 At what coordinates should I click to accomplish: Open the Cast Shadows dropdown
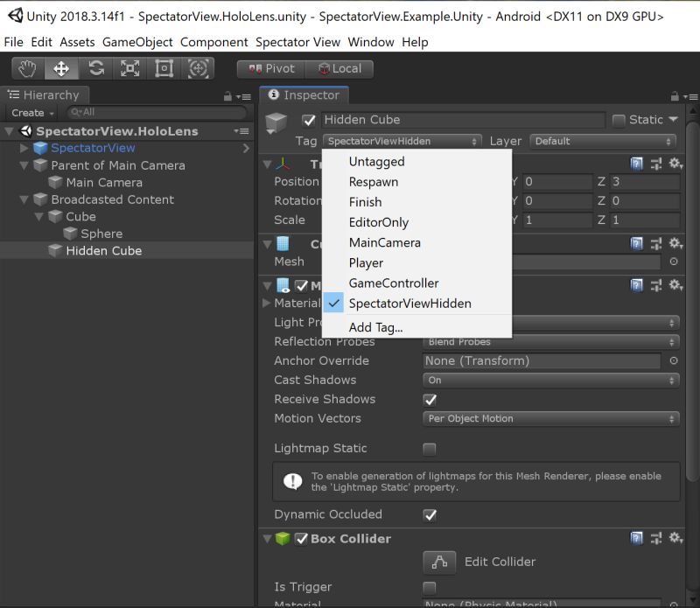pos(551,381)
